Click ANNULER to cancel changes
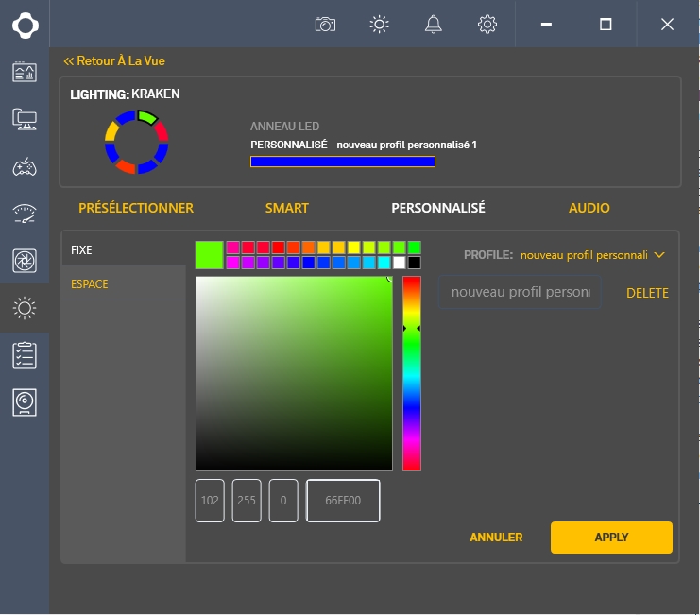 [496, 538]
